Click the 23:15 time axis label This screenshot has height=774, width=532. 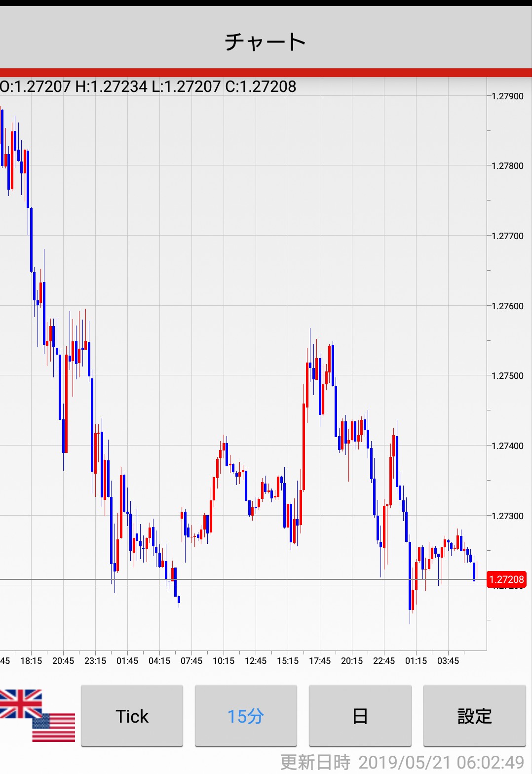coord(95,661)
